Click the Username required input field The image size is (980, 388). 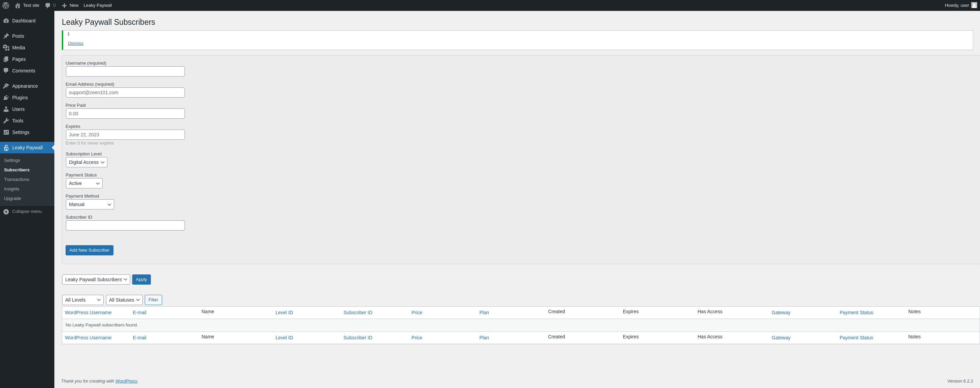tap(125, 72)
